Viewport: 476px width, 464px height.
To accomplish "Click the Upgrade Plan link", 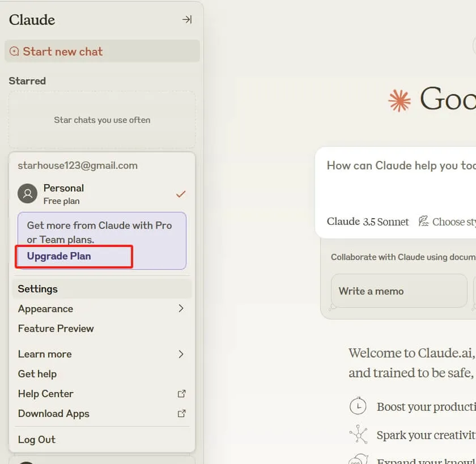I will pyautogui.click(x=59, y=256).
